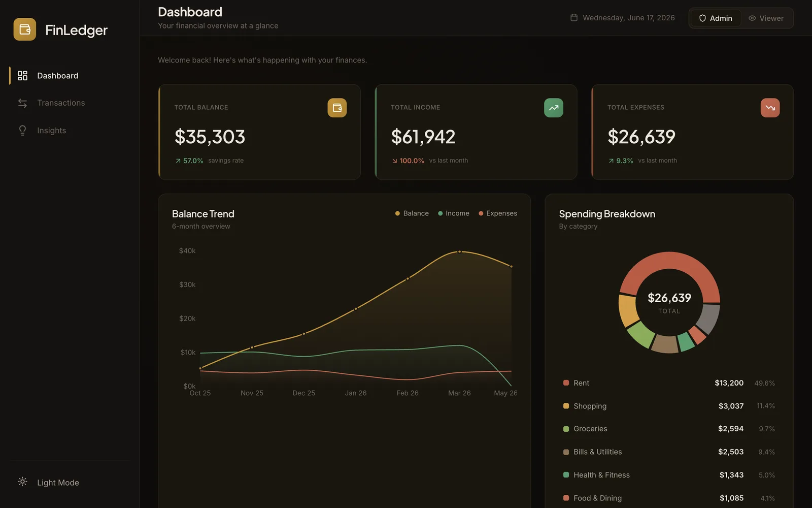
Task: Click the Bills & Utilities color dot
Action: click(x=566, y=452)
